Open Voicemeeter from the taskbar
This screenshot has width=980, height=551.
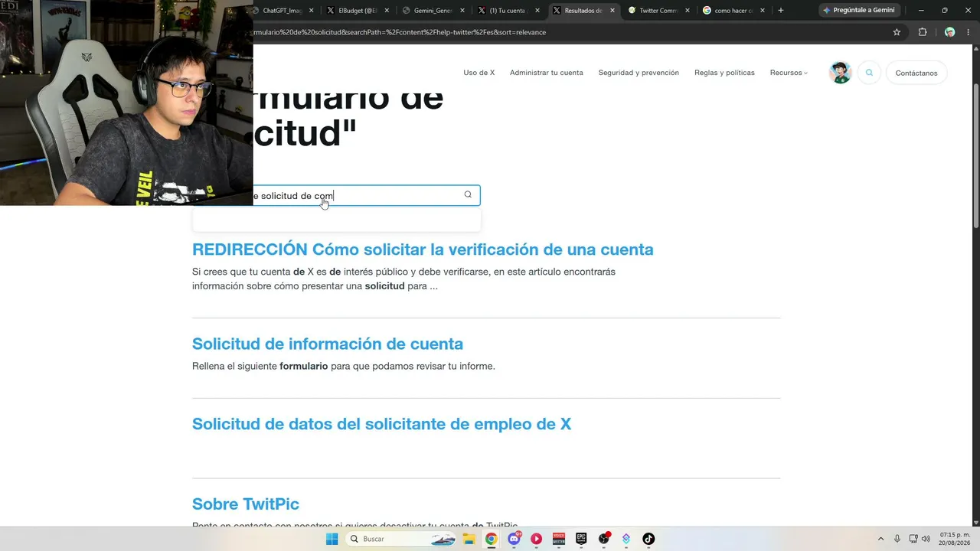[x=559, y=539]
